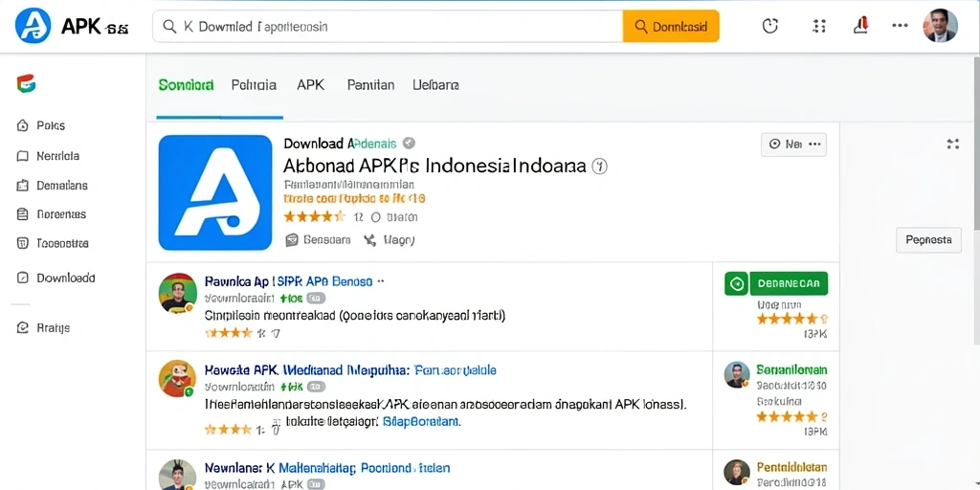This screenshot has width=980, height=490.
Task: Click the verified badge next to Download title
Action: click(409, 144)
